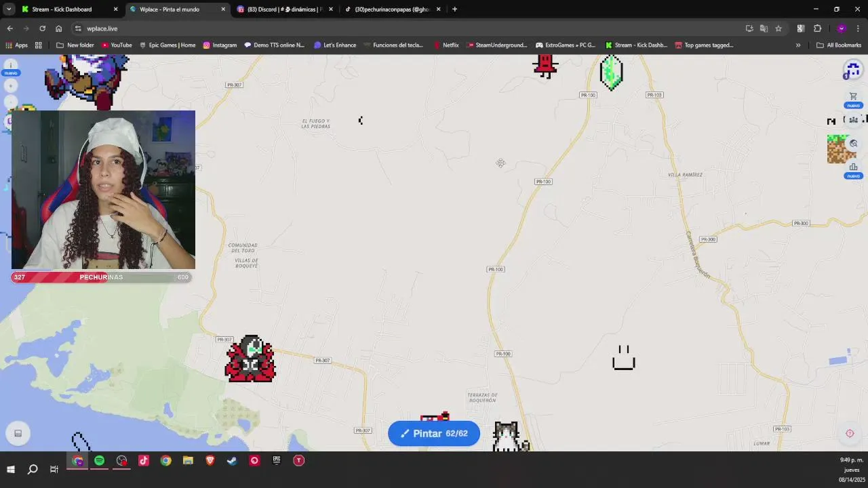
Task: Open the Apps bookmarks shortcut
Action: click(x=17, y=45)
